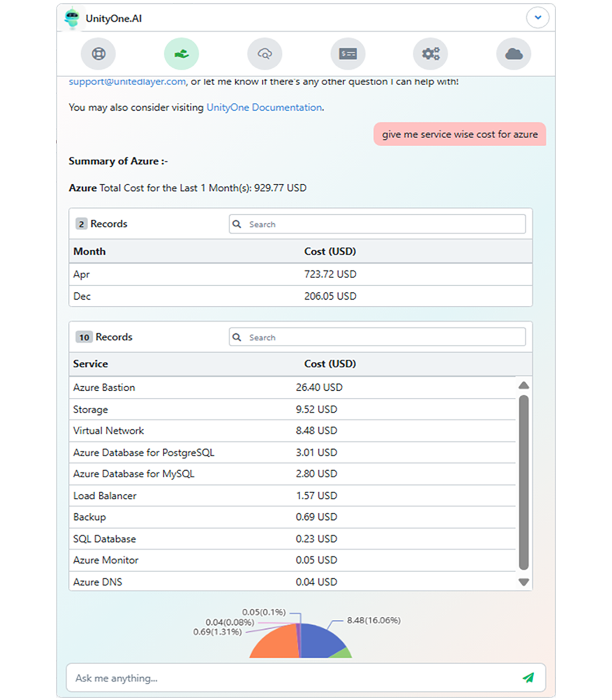Select the 'Dec' month row
The width and height of the screenshot is (612, 700).
tap(300, 296)
